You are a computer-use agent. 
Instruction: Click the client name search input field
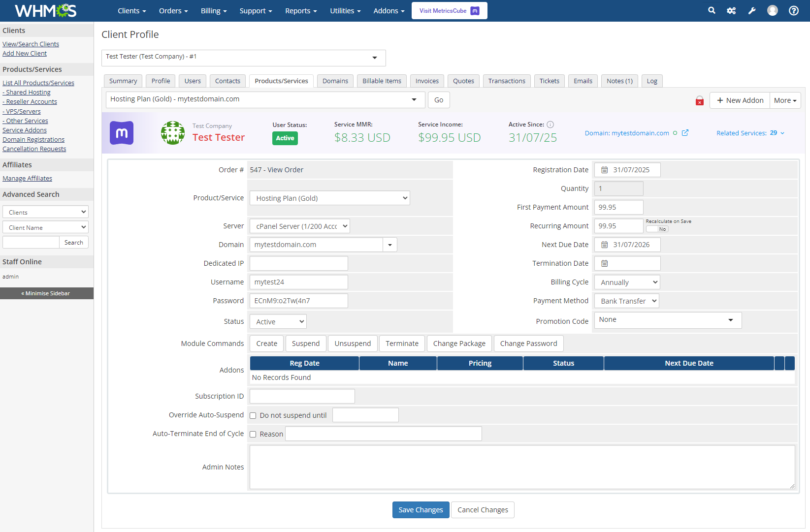pos(31,242)
